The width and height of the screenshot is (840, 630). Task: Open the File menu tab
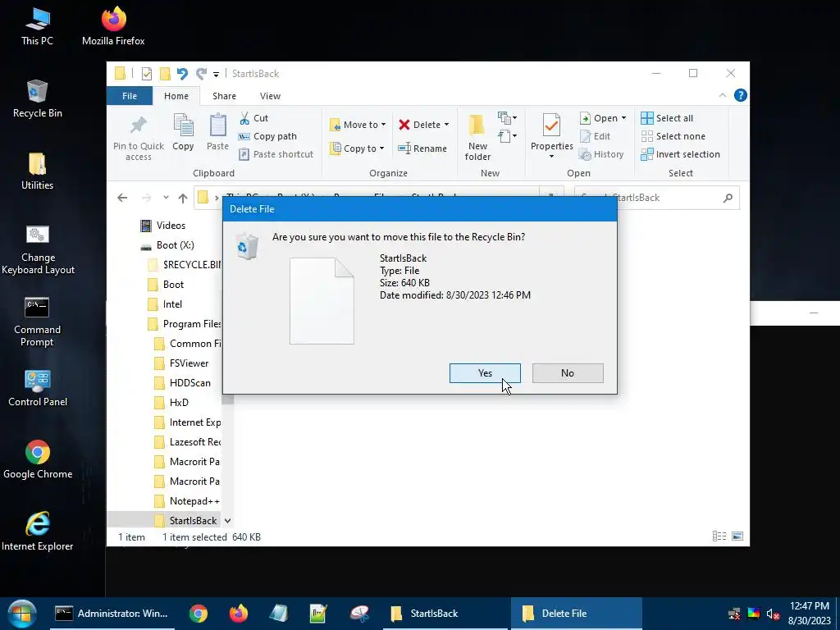pos(130,96)
